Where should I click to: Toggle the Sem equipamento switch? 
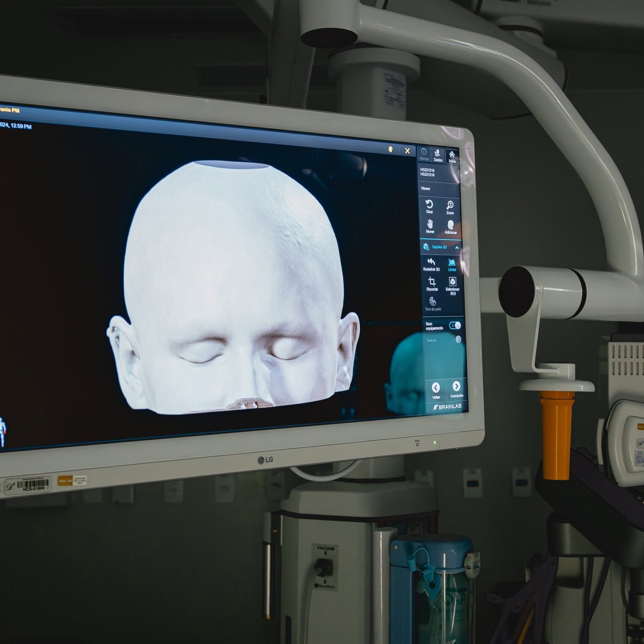pyautogui.click(x=455, y=325)
